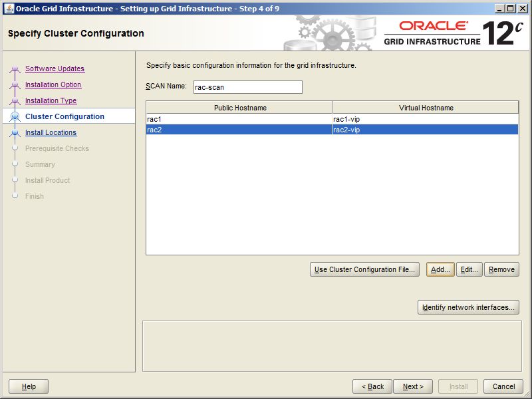This screenshot has height=399, width=532.
Task: Click the Cluster Configuration step marker icon
Action: point(15,116)
